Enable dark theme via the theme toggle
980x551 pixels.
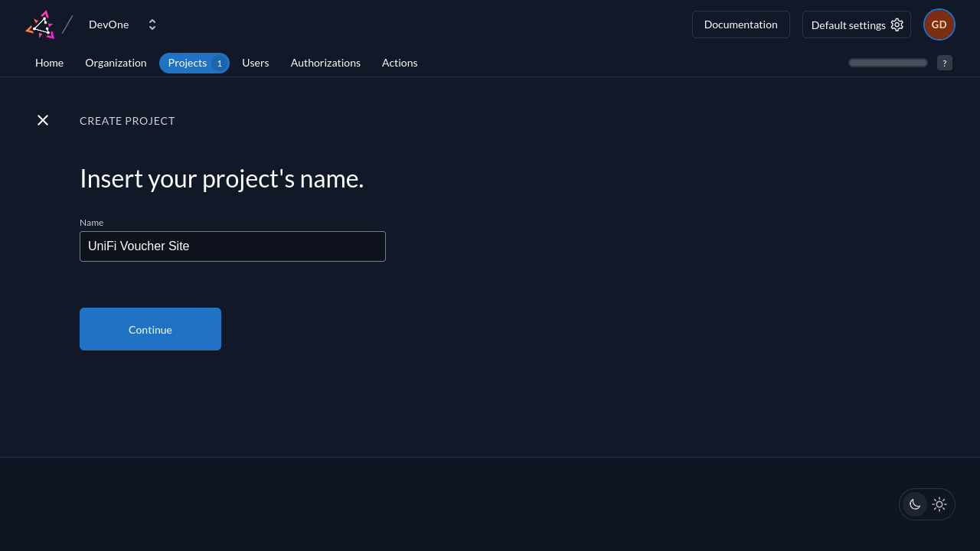(915, 504)
